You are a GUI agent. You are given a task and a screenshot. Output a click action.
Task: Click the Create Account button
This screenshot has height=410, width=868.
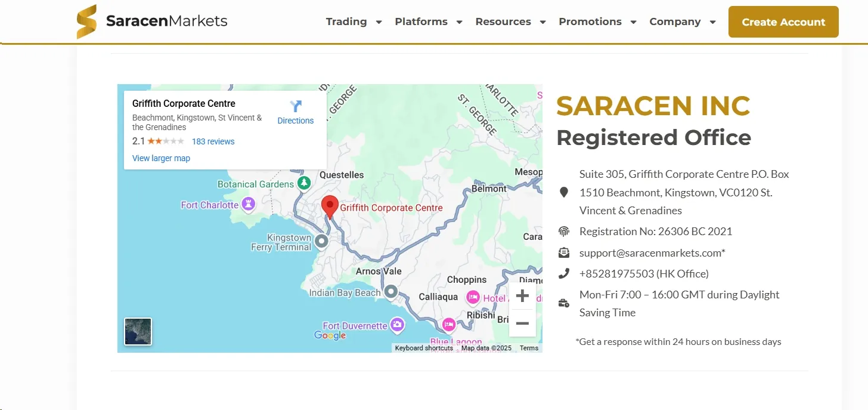coord(783,22)
